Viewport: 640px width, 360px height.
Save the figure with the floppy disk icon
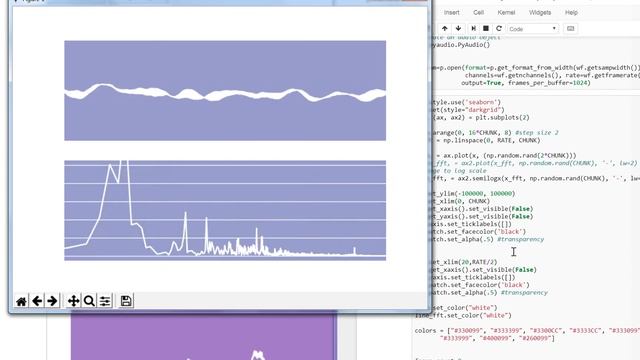tap(126, 301)
